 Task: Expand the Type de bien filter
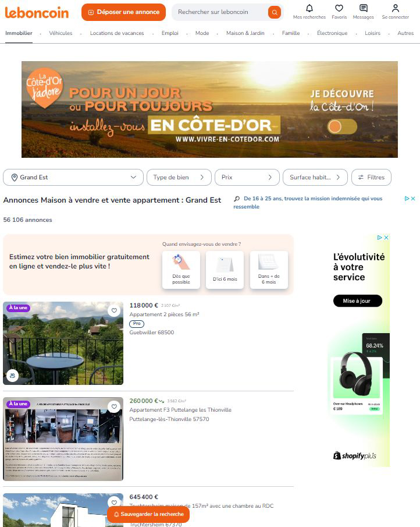coord(179,177)
